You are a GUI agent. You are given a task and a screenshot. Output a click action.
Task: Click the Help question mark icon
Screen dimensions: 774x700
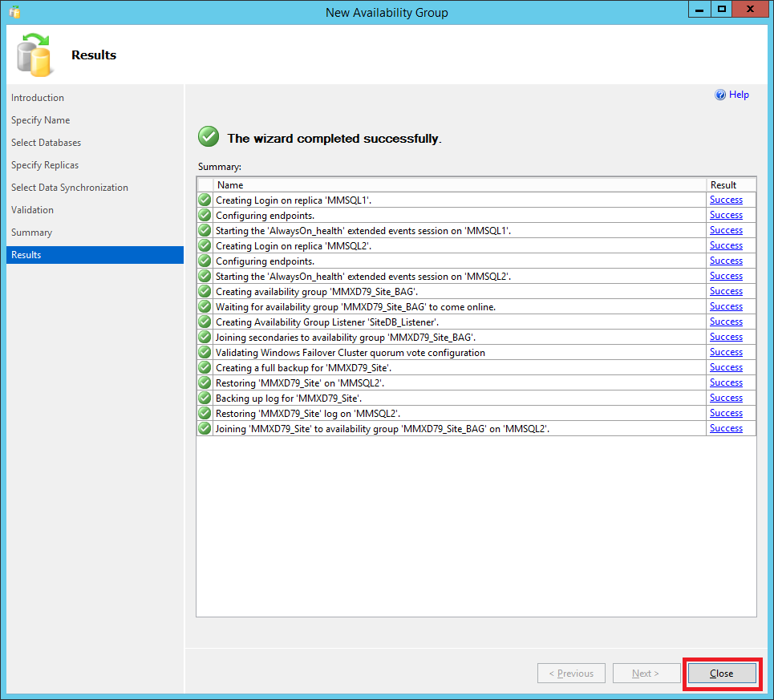click(720, 95)
